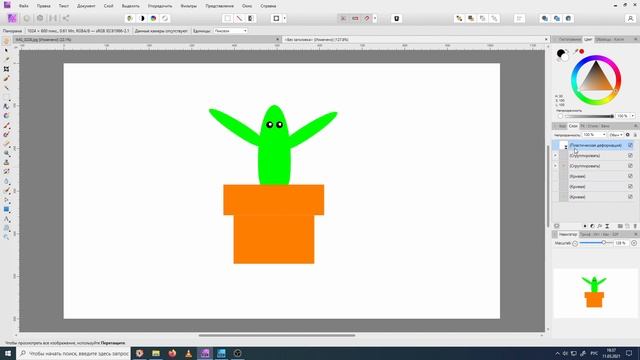Open Windows Start button
Screen dimensions: 640x360
click(x=8, y=353)
